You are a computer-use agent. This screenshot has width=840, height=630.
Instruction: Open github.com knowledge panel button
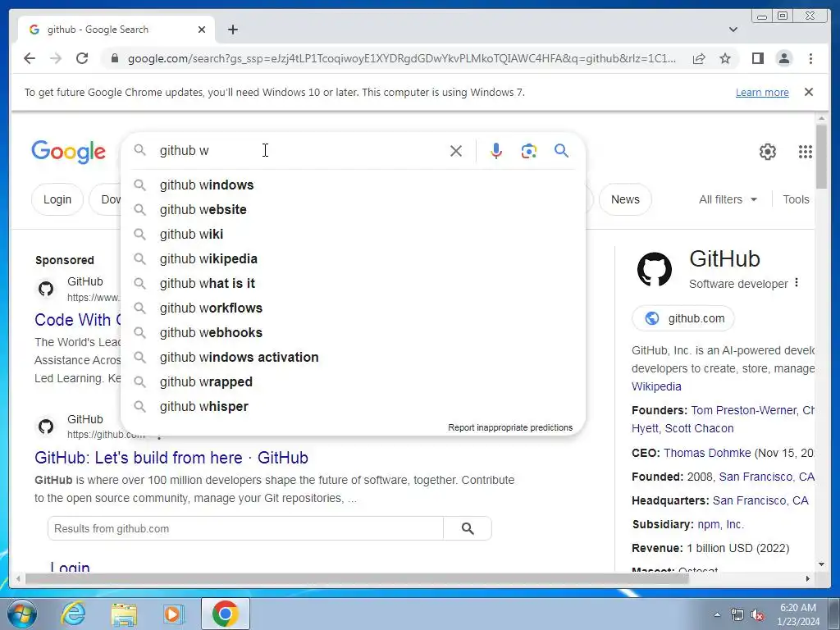click(683, 318)
